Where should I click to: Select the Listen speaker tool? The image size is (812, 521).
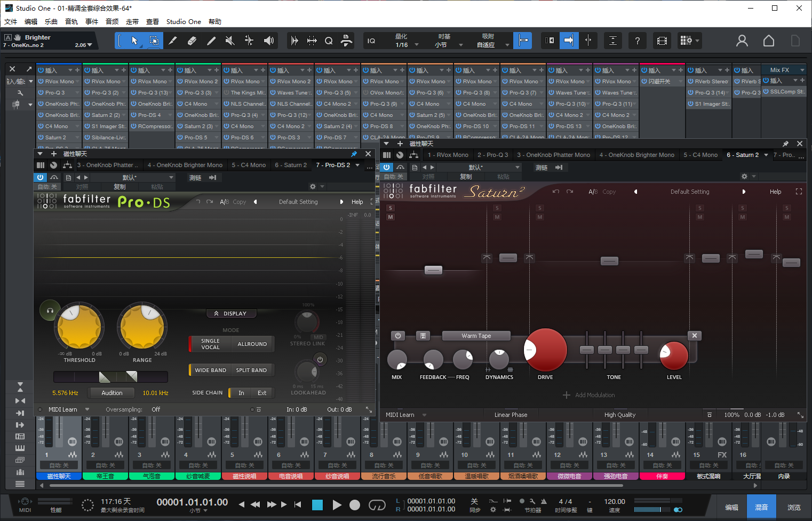(269, 41)
